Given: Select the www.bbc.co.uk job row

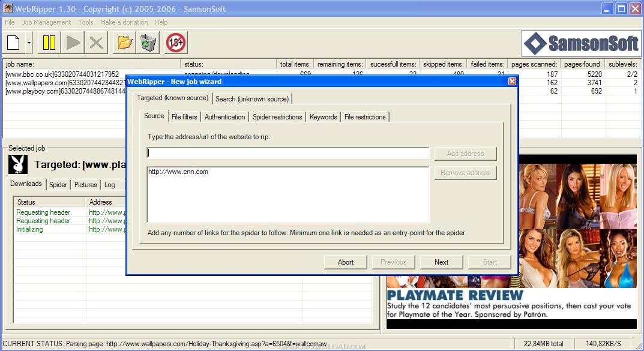Looking at the screenshot, I should [62, 74].
